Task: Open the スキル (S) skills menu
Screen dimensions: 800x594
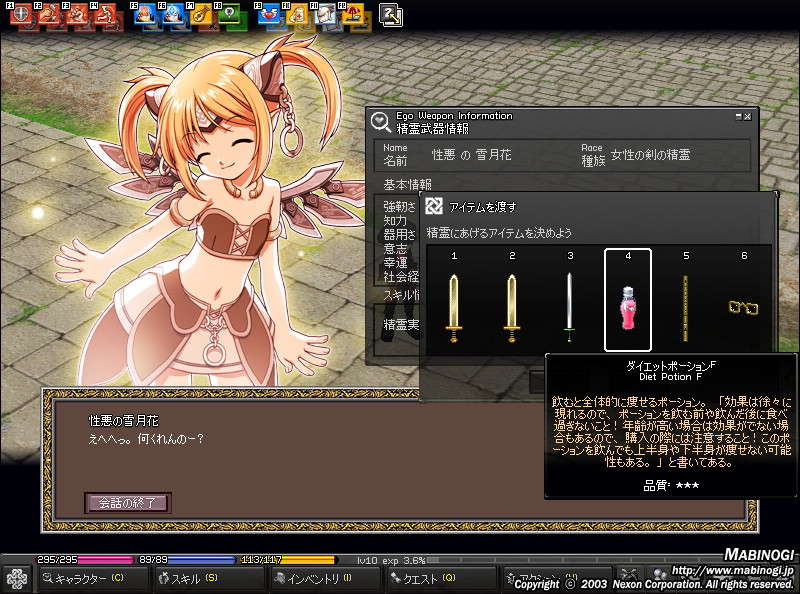Action: pyautogui.click(x=209, y=578)
